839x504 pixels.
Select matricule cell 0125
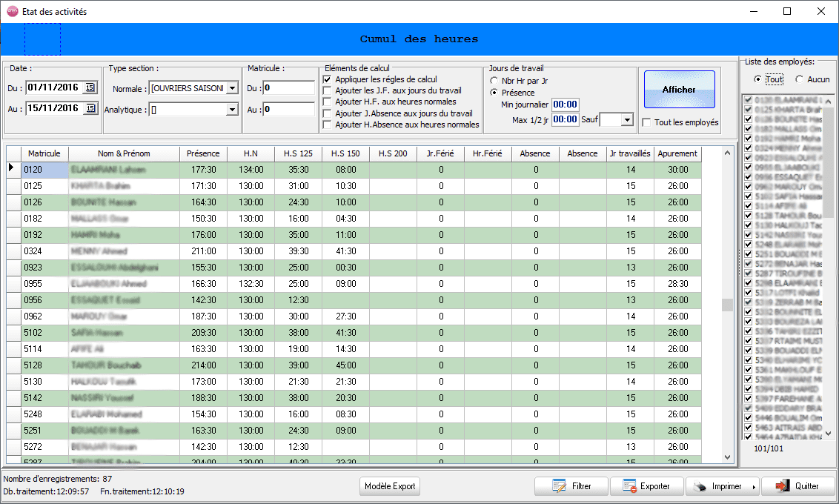(44, 185)
